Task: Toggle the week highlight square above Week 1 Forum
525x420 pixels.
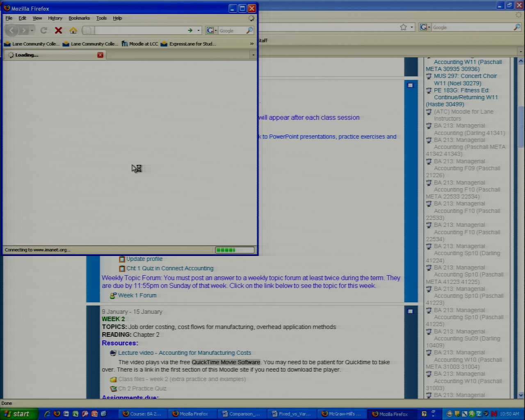Action: click(410, 85)
